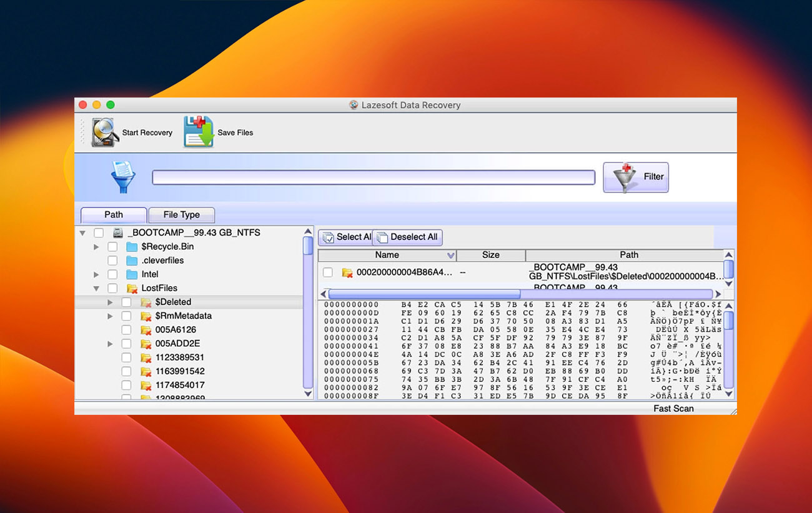This screenshot has width=812, height=513.
Task: Click the Deselect All button
Action: point(407,237)
